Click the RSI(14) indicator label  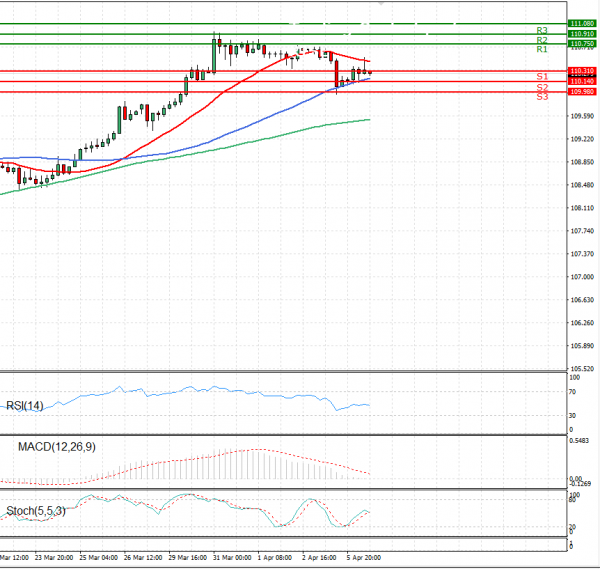coord(25,405)
